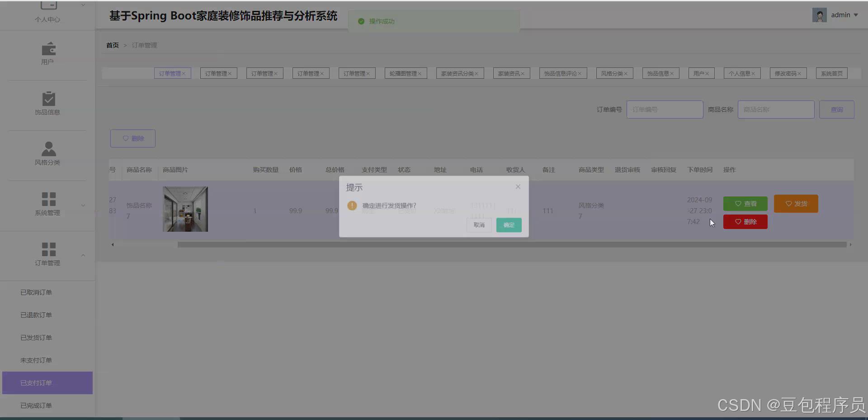
Task: Select 已发货订单 in the sidebar menu
Action: pyautogui.click(x=36, y=337)
